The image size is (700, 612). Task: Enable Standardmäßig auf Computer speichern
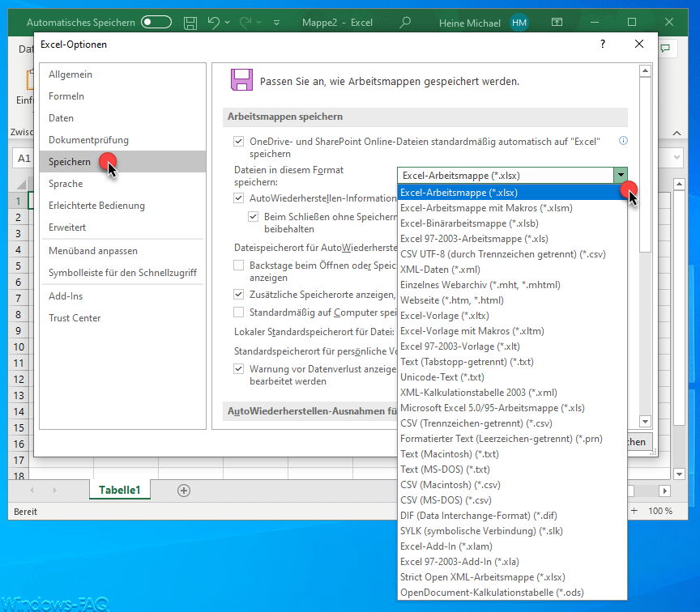(x=239, y=312)
